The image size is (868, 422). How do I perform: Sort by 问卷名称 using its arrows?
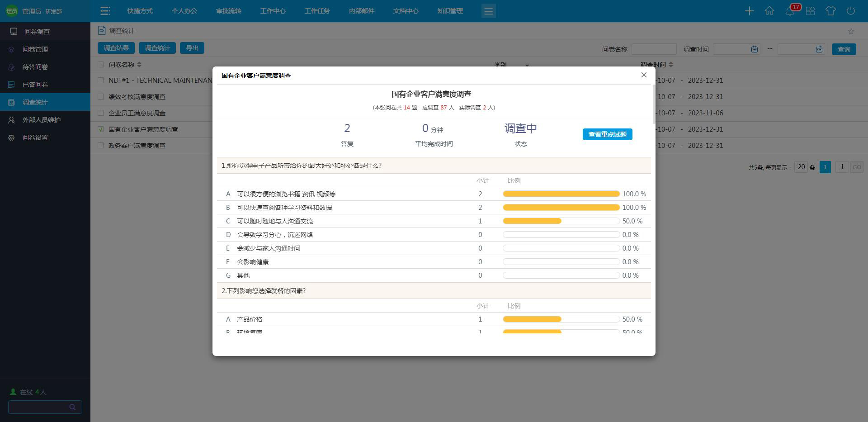(140, 65)
